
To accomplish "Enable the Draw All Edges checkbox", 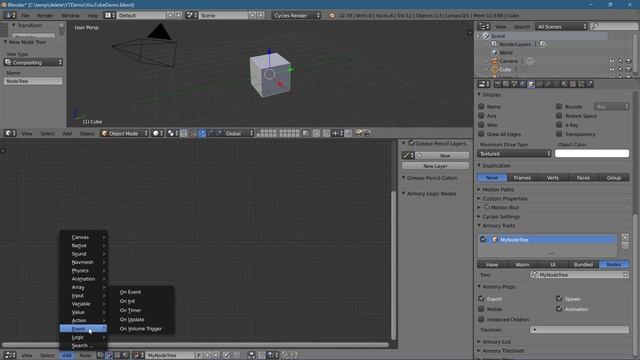I will (x=482, y=134).
